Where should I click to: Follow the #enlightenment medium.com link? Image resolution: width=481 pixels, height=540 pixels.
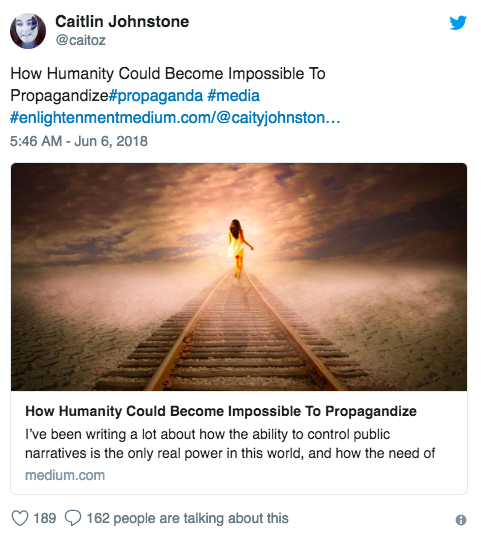coord(175,118)
